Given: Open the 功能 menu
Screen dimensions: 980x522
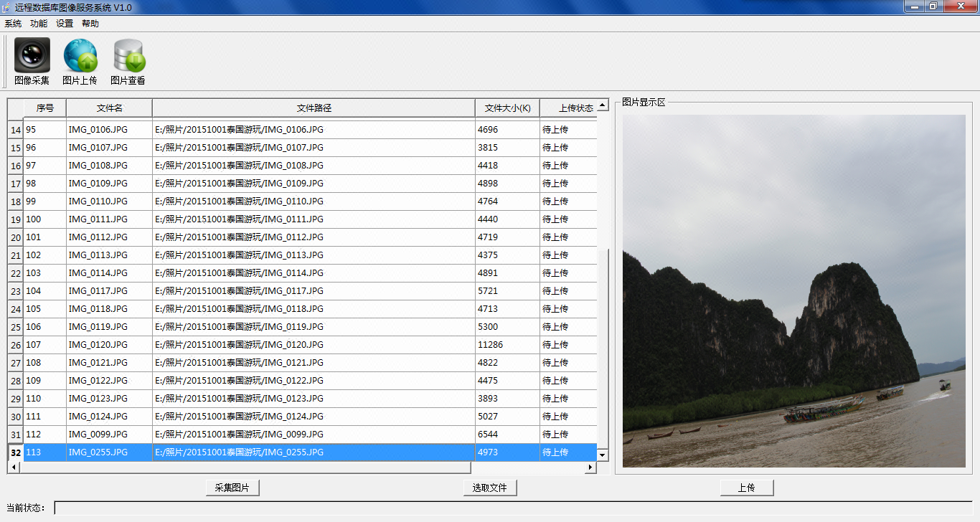Looking at the screenshot, I should click(x=39, y=24).
